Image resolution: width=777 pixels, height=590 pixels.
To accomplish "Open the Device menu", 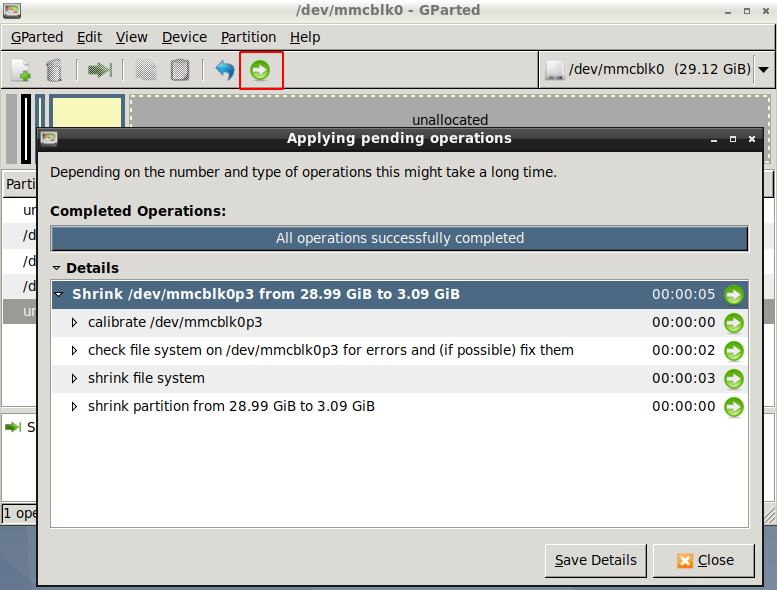I will pos(184,37).
